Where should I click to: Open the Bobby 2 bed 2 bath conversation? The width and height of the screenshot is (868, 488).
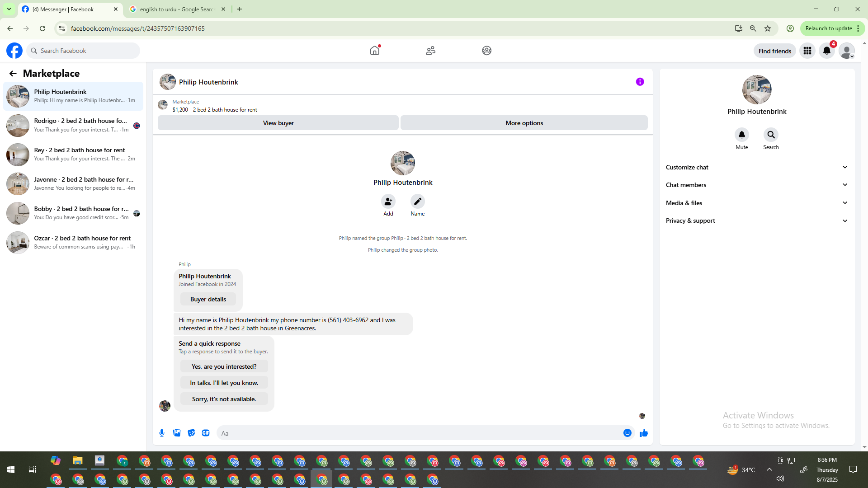click(x=73, y=213)
